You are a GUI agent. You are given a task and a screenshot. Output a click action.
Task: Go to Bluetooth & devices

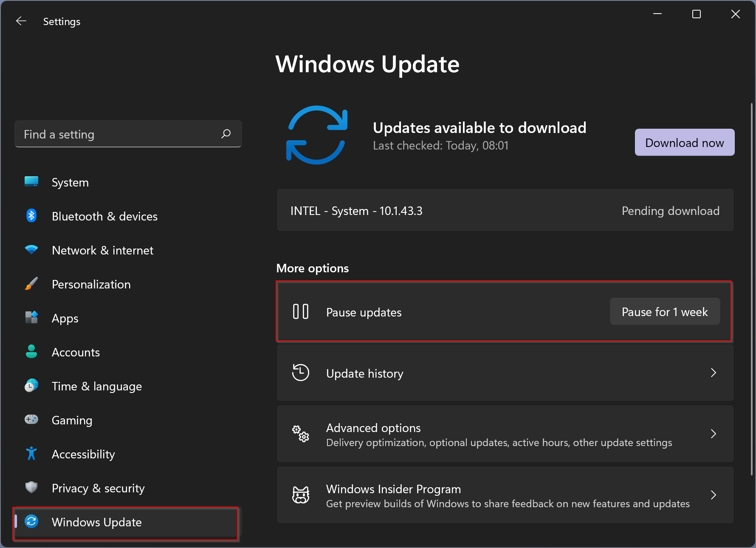(x=127, y=216)
